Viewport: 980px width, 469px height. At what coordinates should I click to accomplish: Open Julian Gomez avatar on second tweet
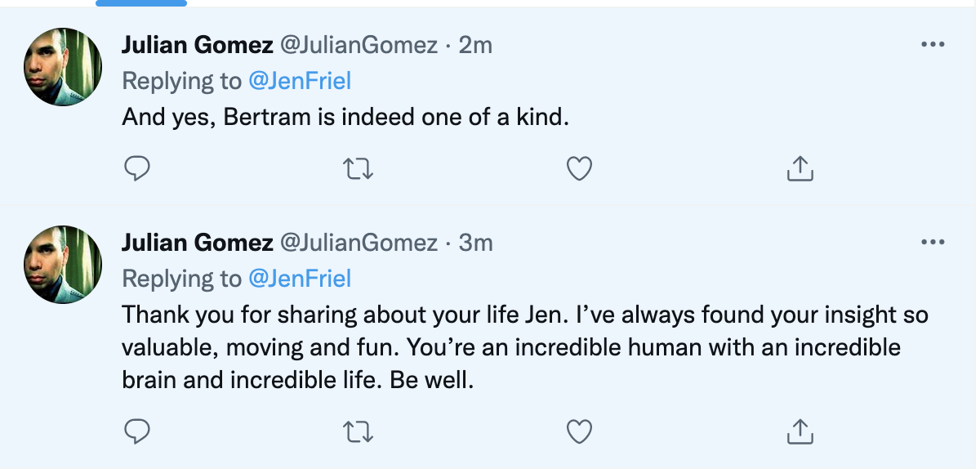click(x=63, y=265)
